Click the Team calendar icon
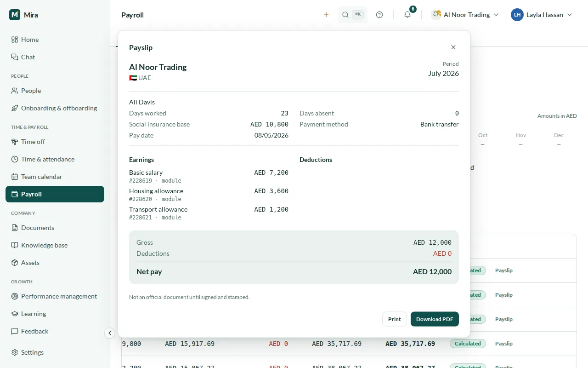Screen dimensions: 588x368 [15, 177]
